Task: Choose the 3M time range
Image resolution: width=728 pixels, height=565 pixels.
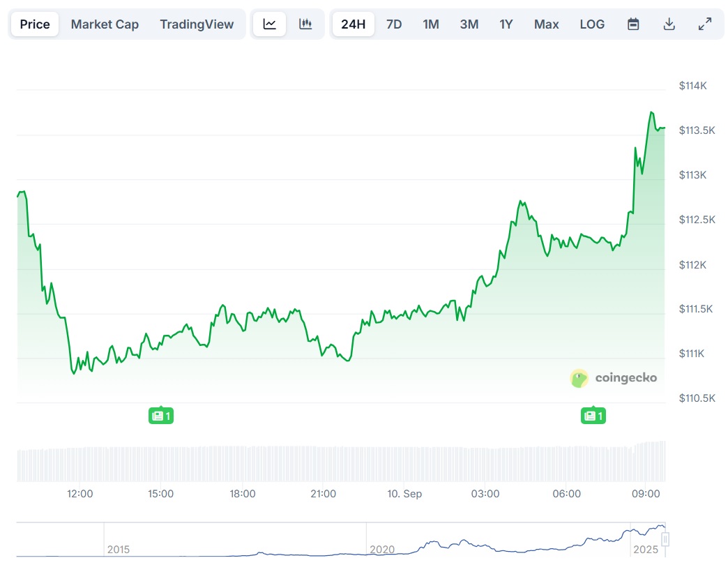Action: coord(469,24)
